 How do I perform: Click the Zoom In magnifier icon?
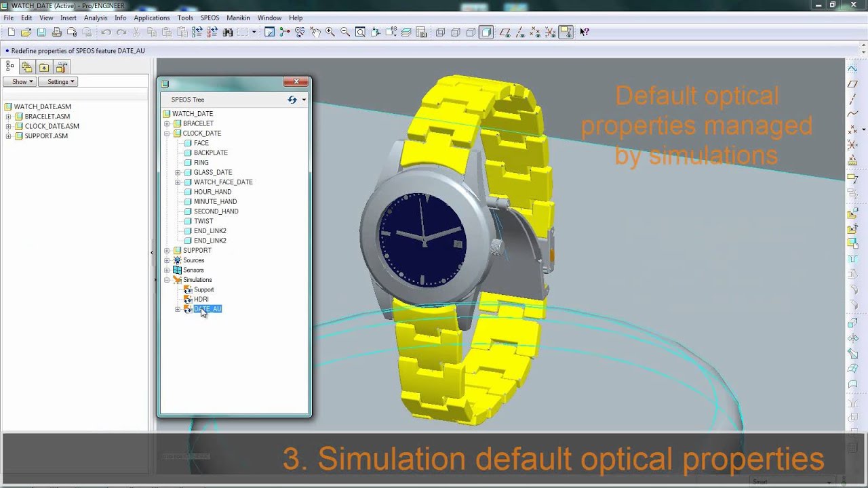point(330,32)
